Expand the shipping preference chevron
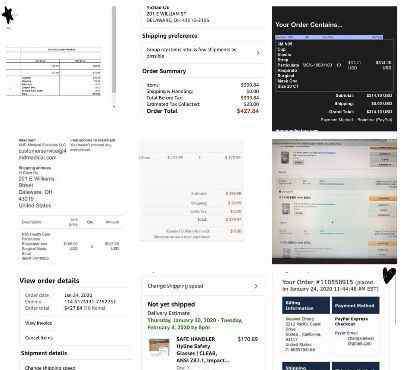 click(x=259, y=52)
